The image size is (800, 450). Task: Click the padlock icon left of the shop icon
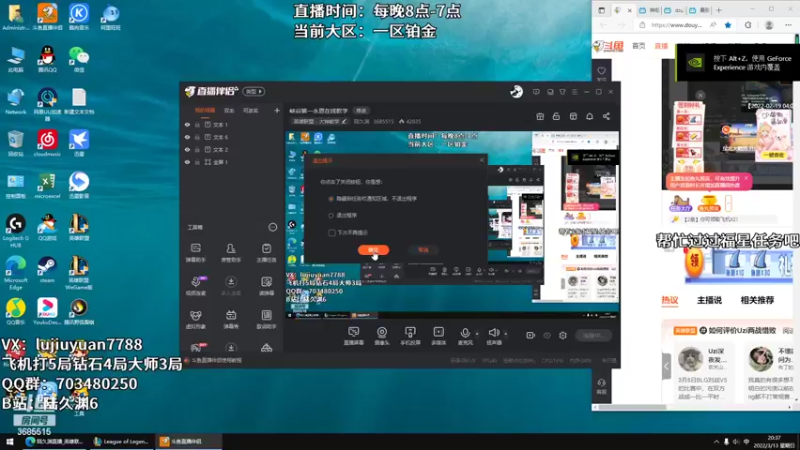(556, 116)
